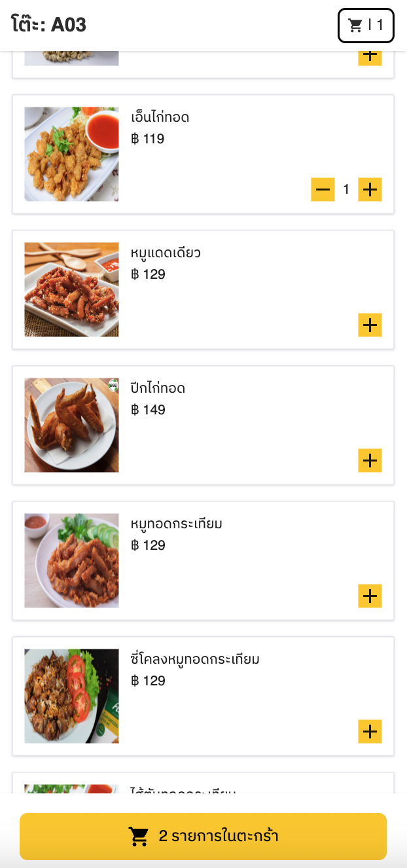407x868 pixels.
Task: Add หมูทอดกระเทียม using its plus icon
Action: [370, 596]
